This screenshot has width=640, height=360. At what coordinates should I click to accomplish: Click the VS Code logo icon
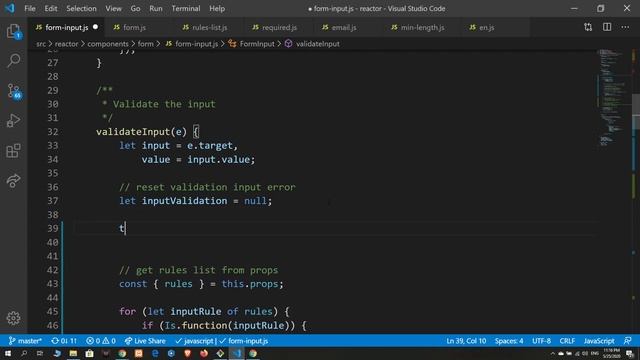[x=10, y=8]
